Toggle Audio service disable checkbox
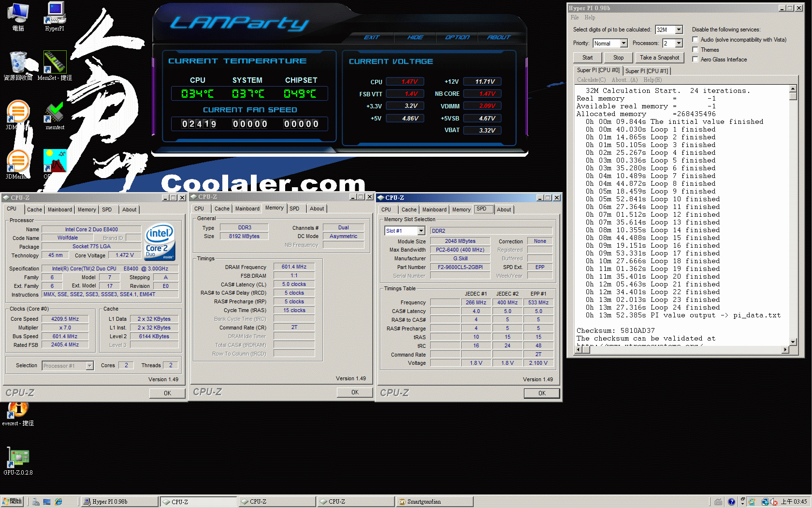This screenshot has height=508, width=812. [x=695, y=39]
